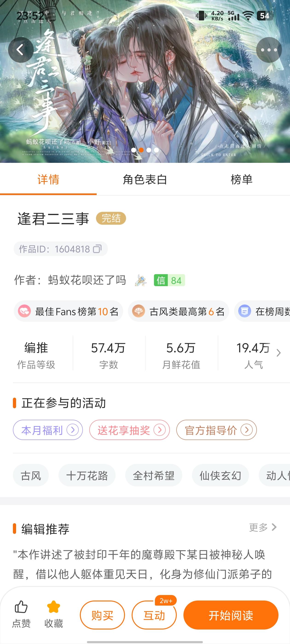
Task: Tap the 开始阅读 button
Action: coord(231,615)
